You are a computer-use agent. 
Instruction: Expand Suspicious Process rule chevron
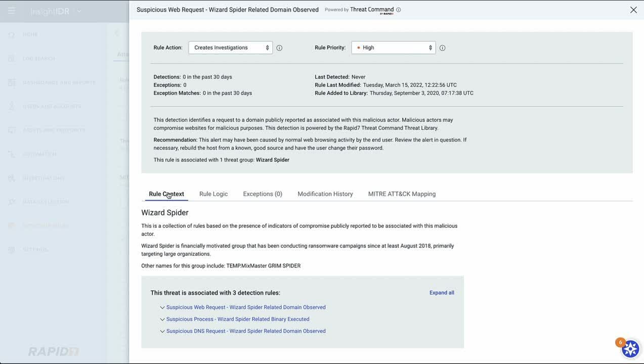click(162, 320)
